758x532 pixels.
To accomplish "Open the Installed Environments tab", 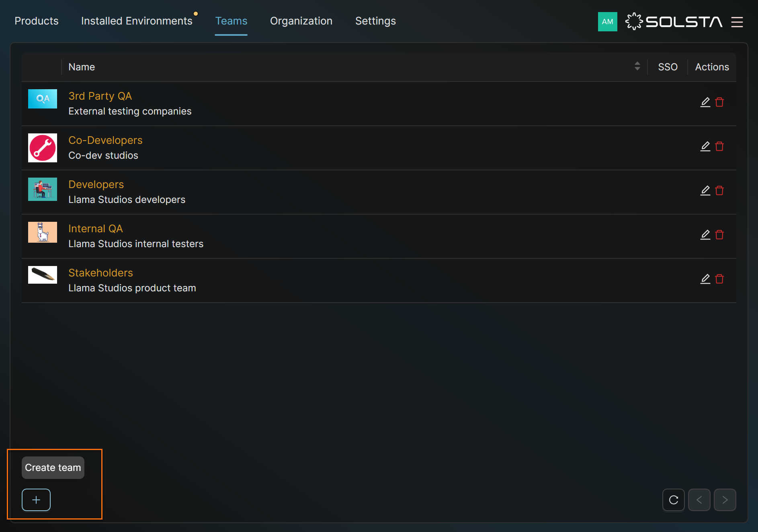I will click(x=137, y=21).
